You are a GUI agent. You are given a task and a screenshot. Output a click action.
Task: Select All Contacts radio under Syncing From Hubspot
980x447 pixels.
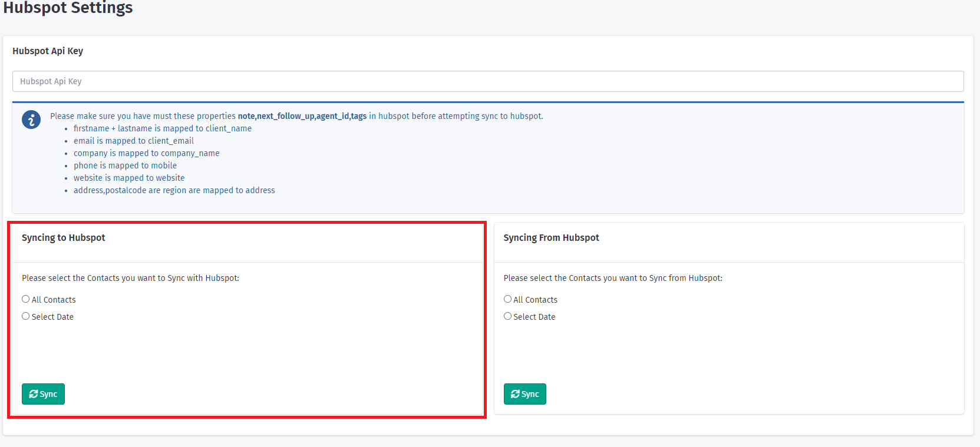[x=507, y=299]
